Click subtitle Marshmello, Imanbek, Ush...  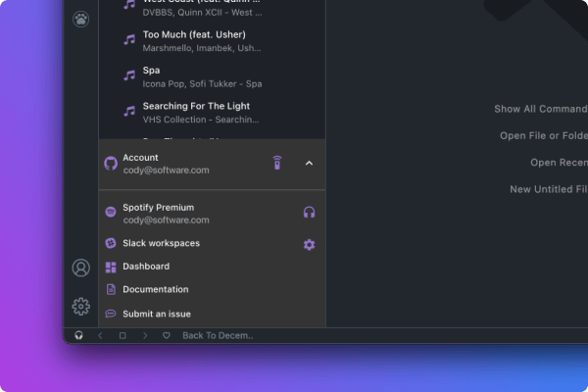pos(202,48)
